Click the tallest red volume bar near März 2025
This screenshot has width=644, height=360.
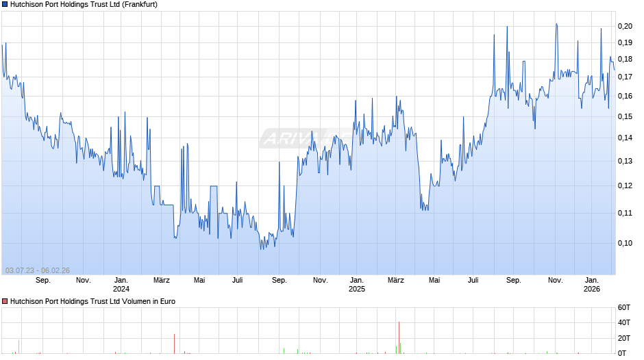point(399,337)
